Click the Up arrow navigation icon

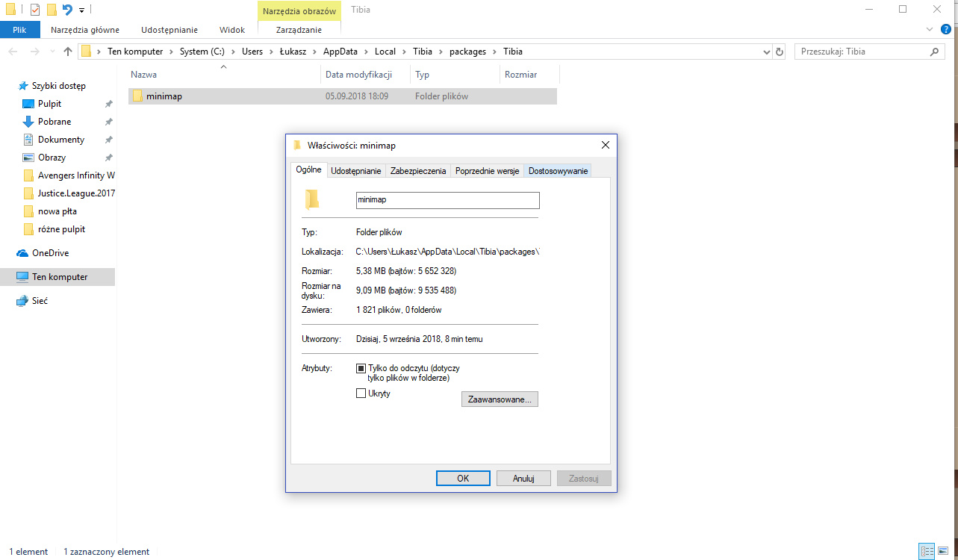pyautogui.click(x=68, y=52)
